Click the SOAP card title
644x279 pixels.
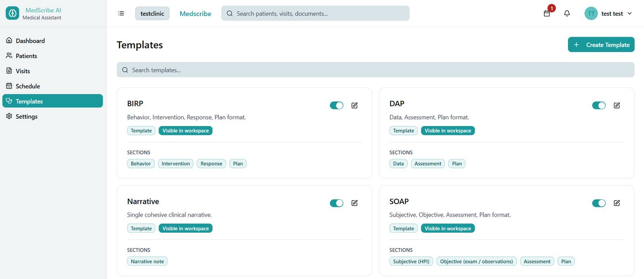399,201
